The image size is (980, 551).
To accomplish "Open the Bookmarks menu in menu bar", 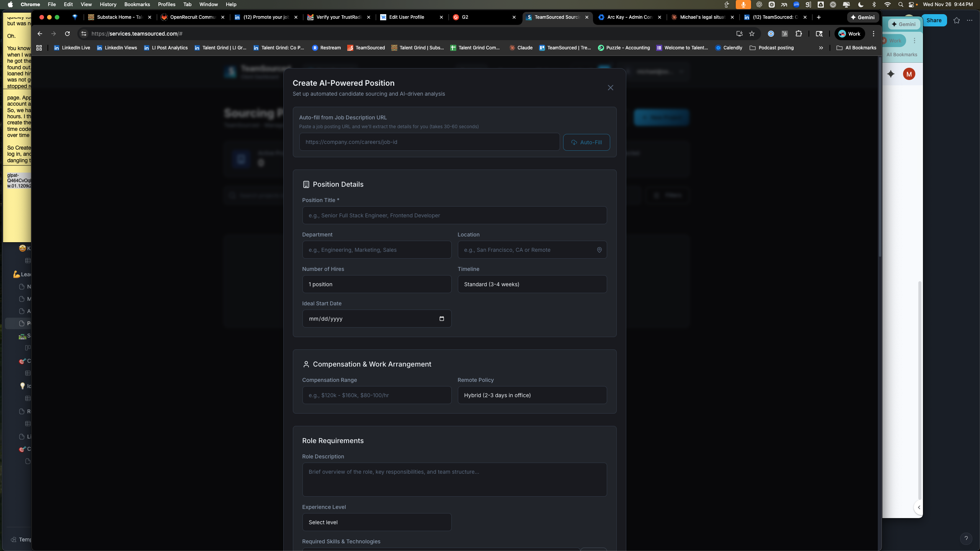I will pos(137,4).
